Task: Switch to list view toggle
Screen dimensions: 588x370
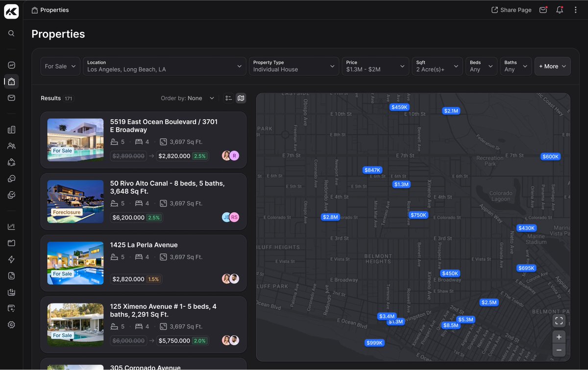Action: coord(228,98)
